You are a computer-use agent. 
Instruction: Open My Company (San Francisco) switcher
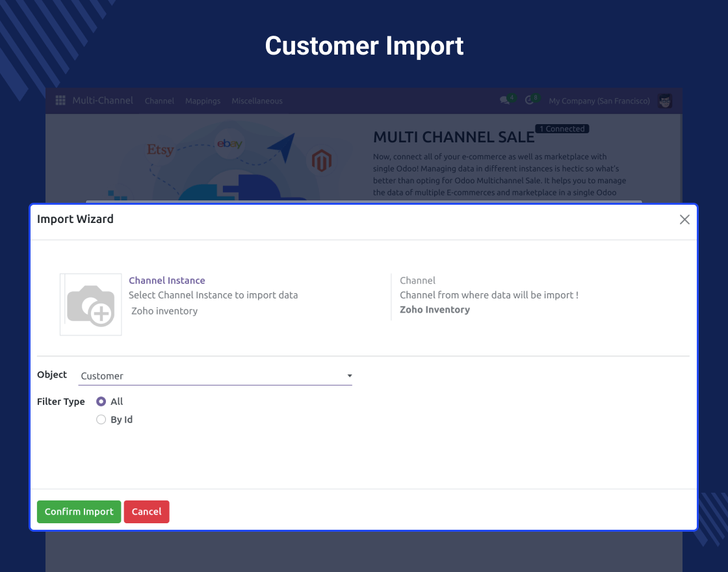(599, 101)
